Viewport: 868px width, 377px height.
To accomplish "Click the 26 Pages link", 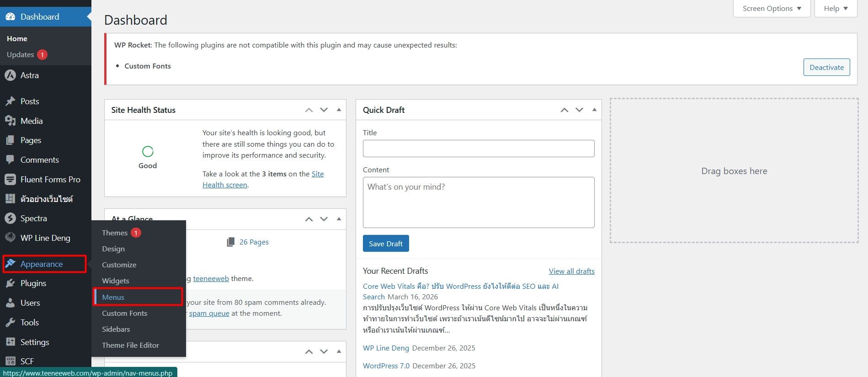I will click(254, 242).
